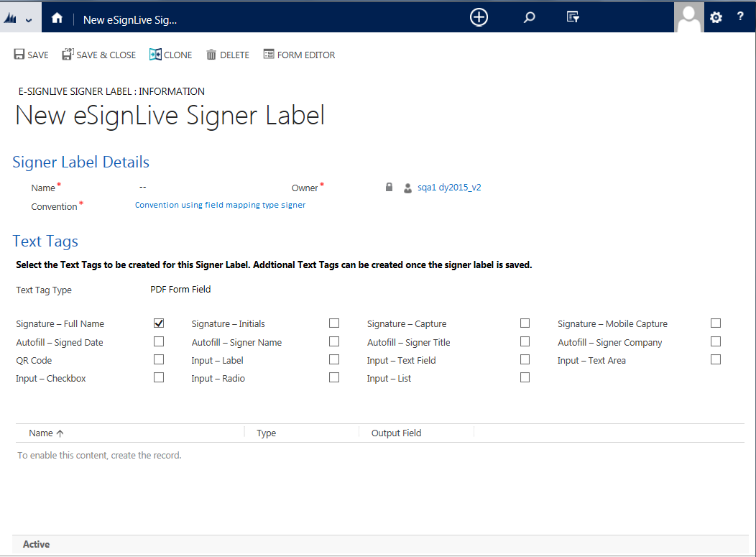Viewport: 756px width, 557px height.
Task: Check Autofill – Signer Title box
Action: (525, 341)
